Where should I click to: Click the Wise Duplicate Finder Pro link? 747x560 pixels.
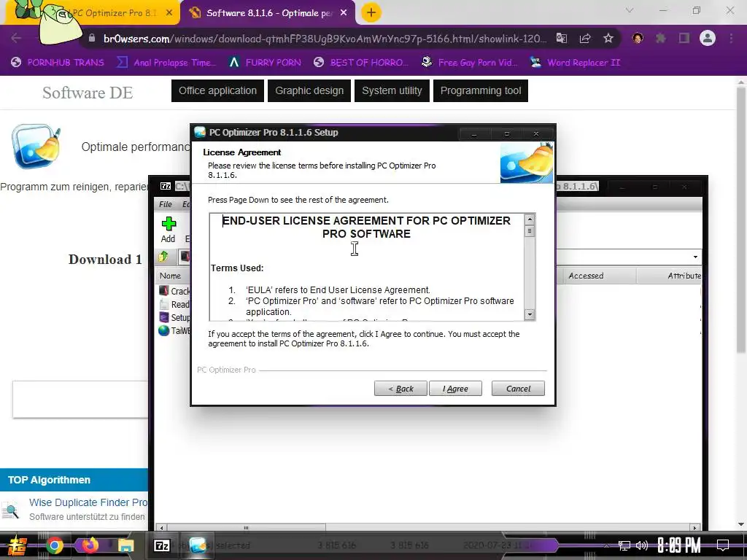point(88,502)
